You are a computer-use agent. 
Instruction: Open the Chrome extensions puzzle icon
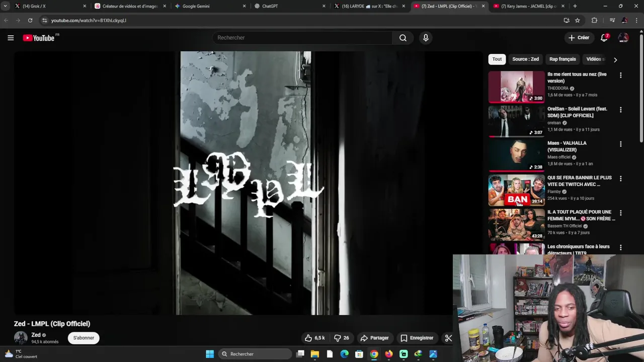coord(594,20)
